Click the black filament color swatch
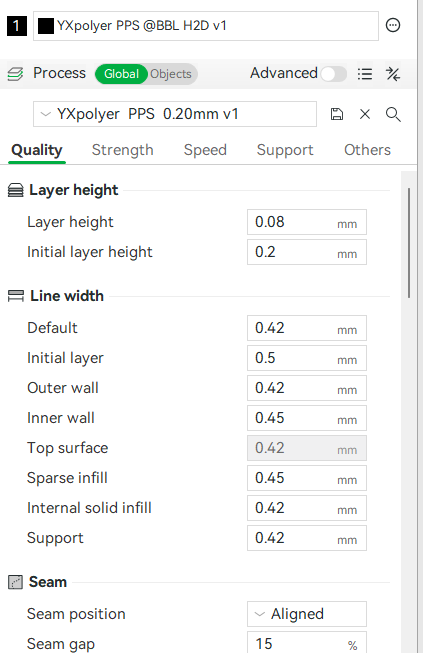 click(46, 26)
